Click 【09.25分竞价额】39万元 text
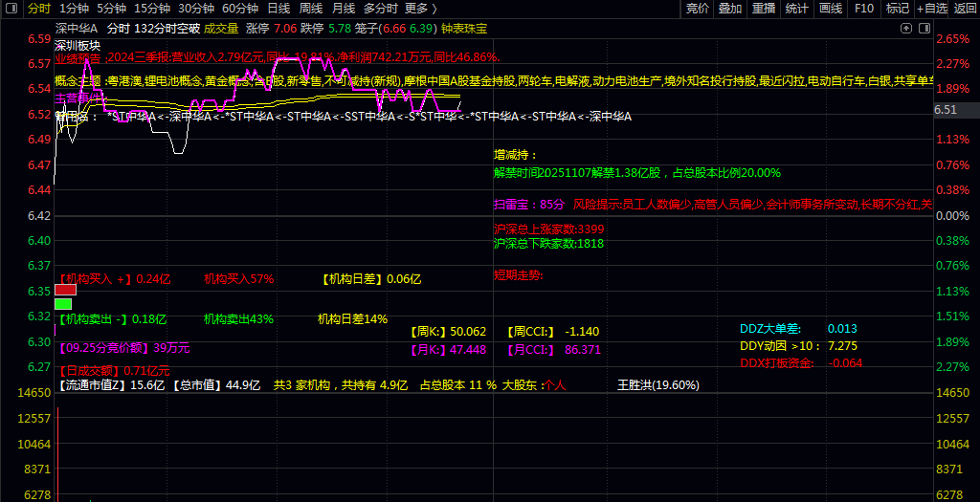Viewport: 980px width, 502px height. [x=123, y=348]
